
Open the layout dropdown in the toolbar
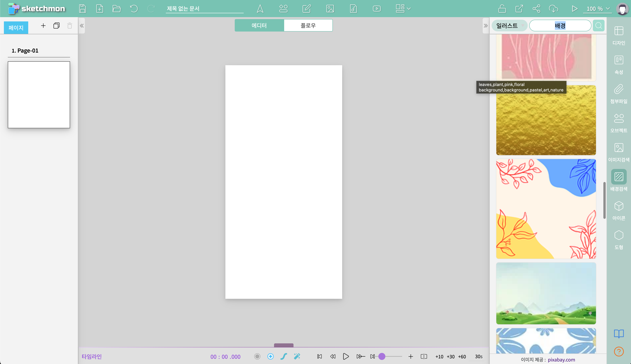click(x=403, y=9)
